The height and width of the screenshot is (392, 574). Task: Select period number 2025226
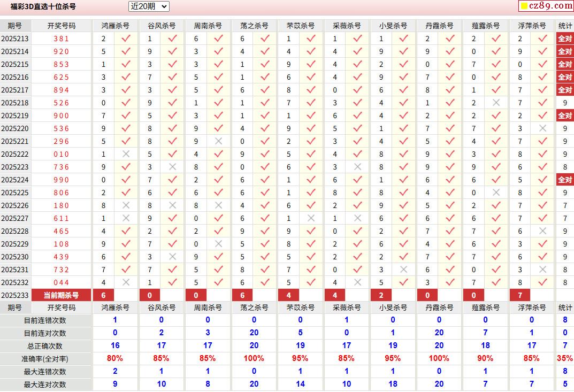click(15, 205)
